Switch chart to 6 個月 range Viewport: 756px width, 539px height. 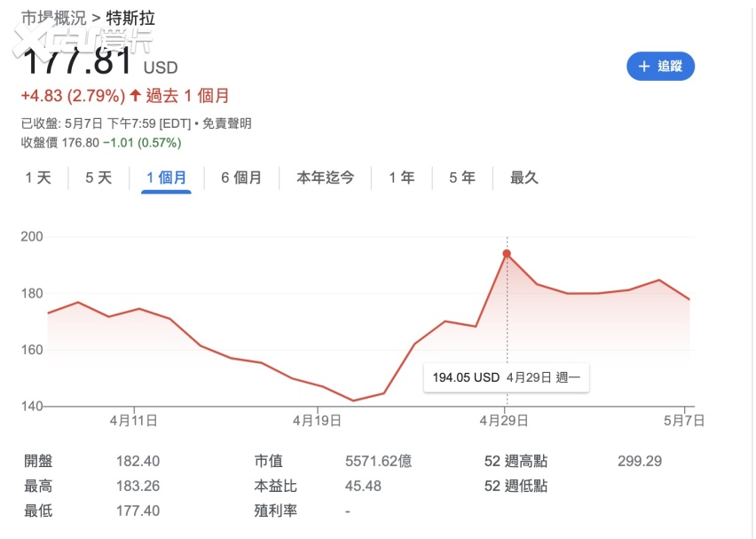tap(241, 178)
